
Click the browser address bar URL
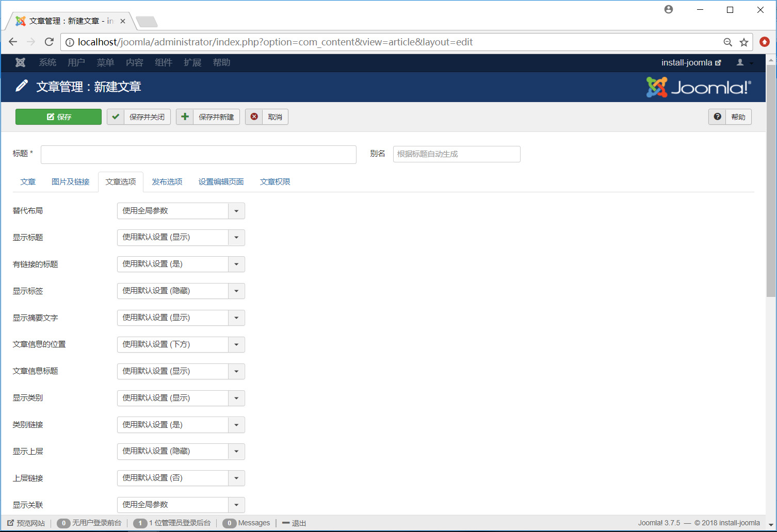275,42
